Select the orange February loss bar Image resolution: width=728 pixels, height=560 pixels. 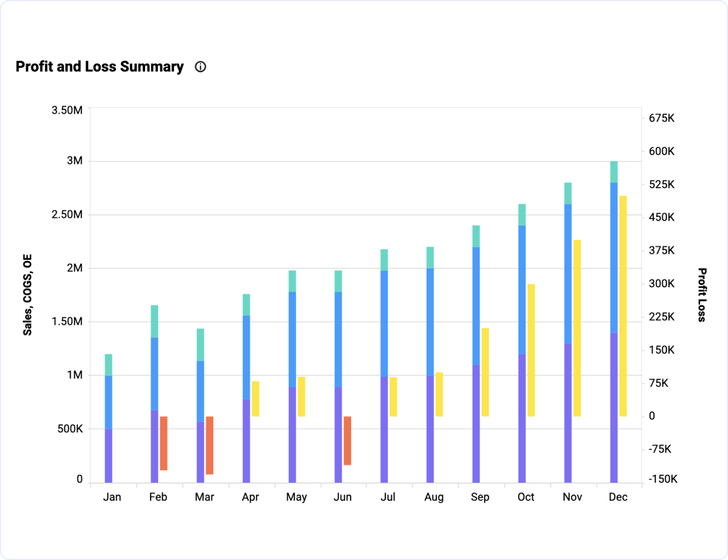164,443
